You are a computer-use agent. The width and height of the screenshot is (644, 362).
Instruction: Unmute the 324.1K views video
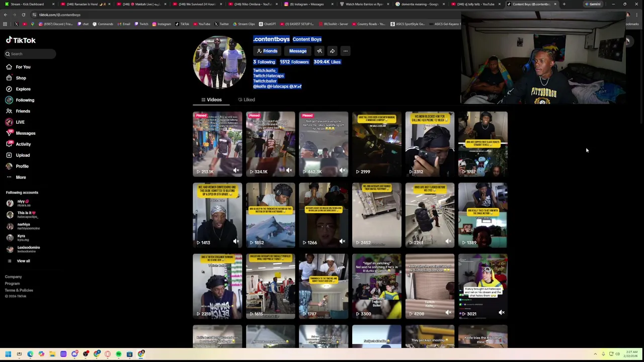pyautogui.click(x=289, y=170)
